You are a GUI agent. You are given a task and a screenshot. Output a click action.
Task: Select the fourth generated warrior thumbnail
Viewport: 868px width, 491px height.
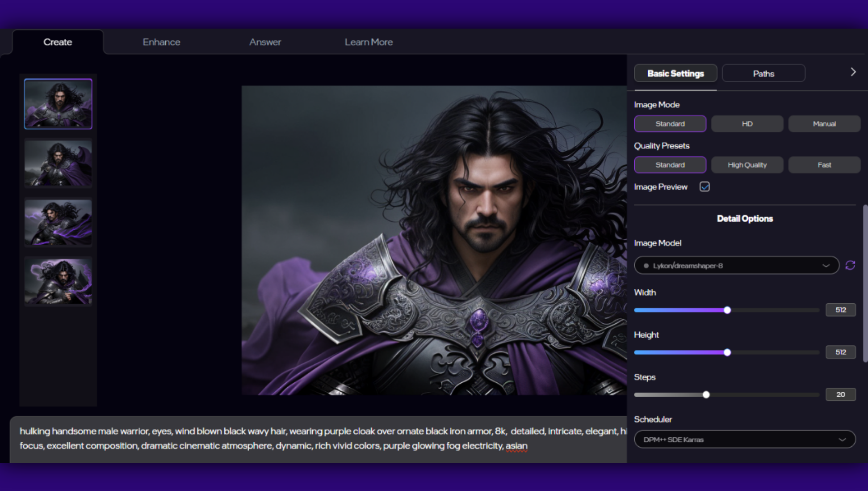pyautogui.click(x=58, y=281)
